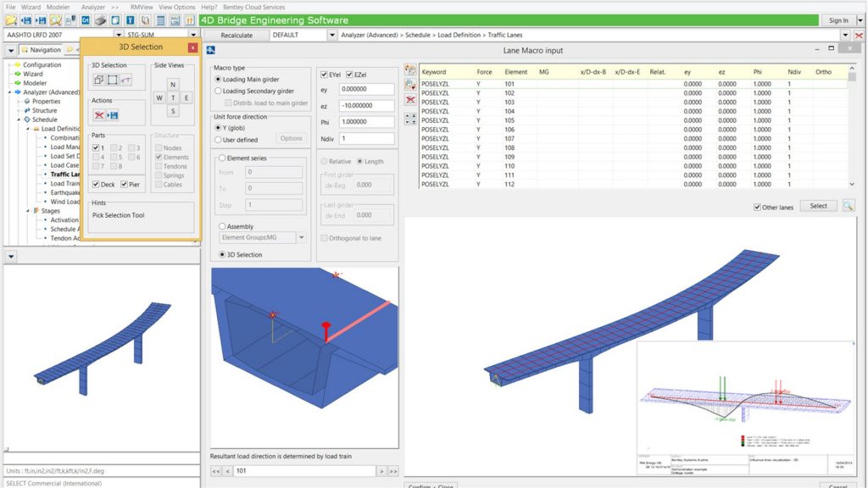Open the navigation panel arrow dropdown
868x488 pixels.
[x=11, y=50]
